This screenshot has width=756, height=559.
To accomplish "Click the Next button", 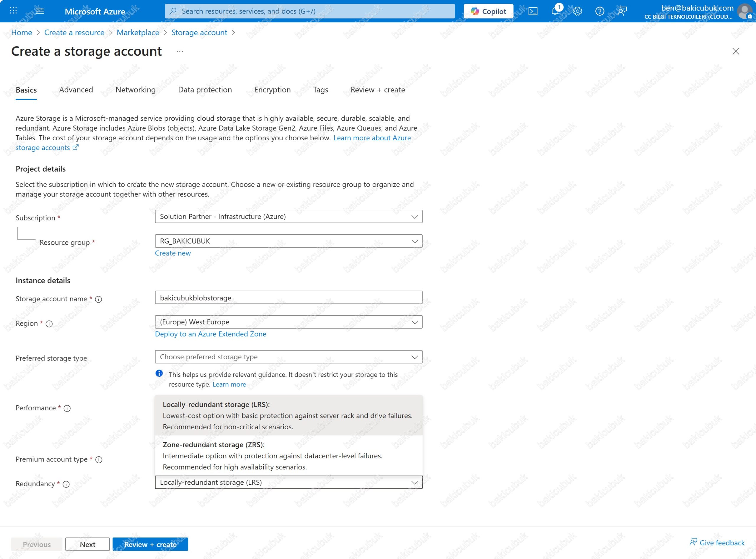I will click(87, 544).
